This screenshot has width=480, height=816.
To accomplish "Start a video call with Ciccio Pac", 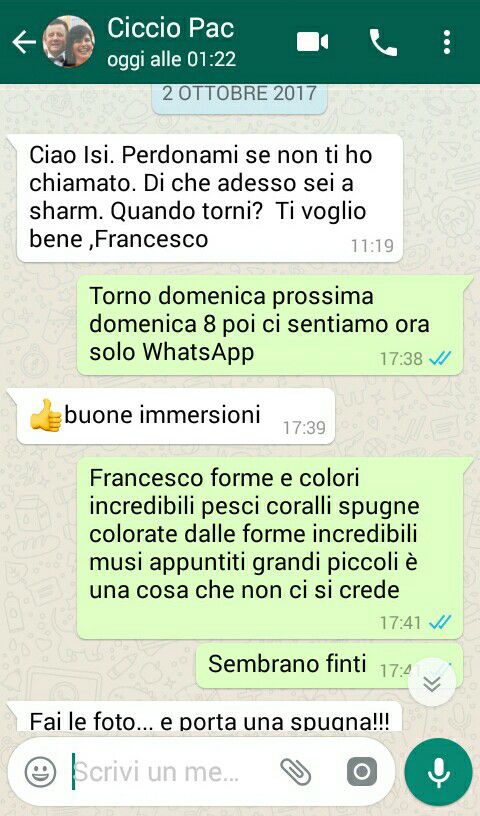I will [312, 42].
